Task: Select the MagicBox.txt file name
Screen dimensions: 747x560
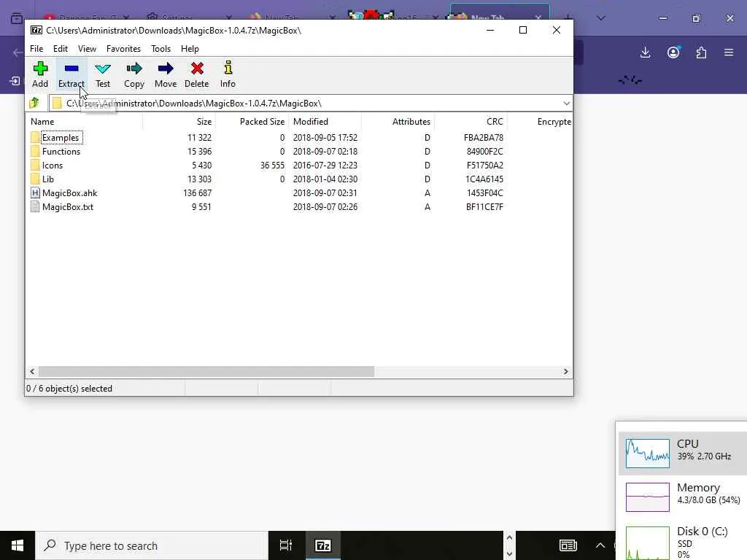Action: click(68, 206)
